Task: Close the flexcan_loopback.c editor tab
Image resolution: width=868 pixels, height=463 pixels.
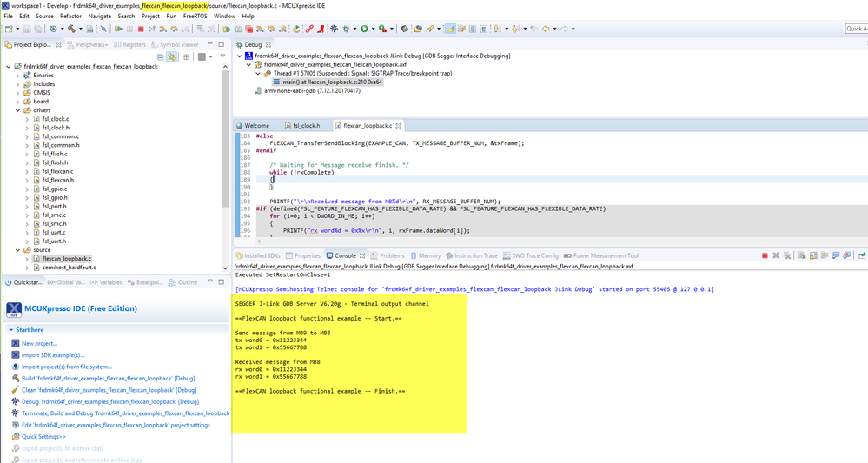Action: point(398,126)
